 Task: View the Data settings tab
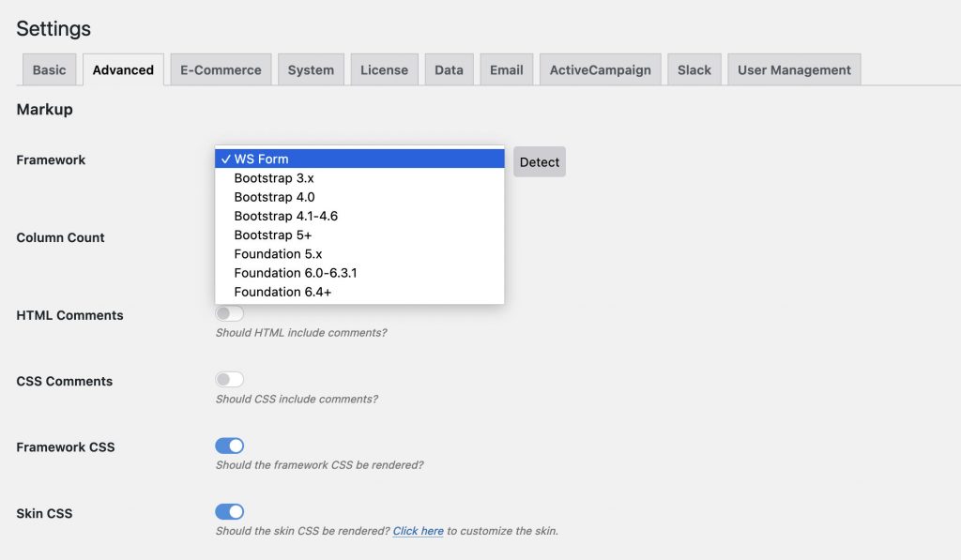coord(449,68)
